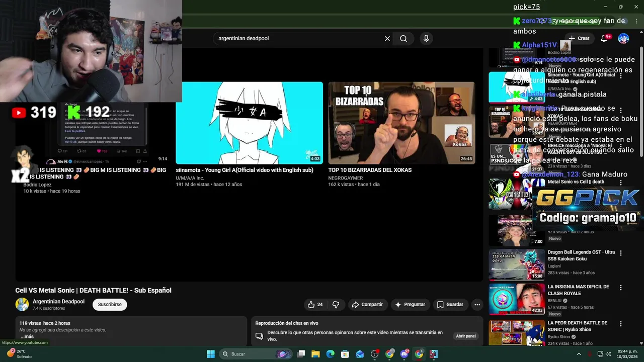Open File Explorer from the taskbar
644x362 pixels.
[x=315, y=354]
